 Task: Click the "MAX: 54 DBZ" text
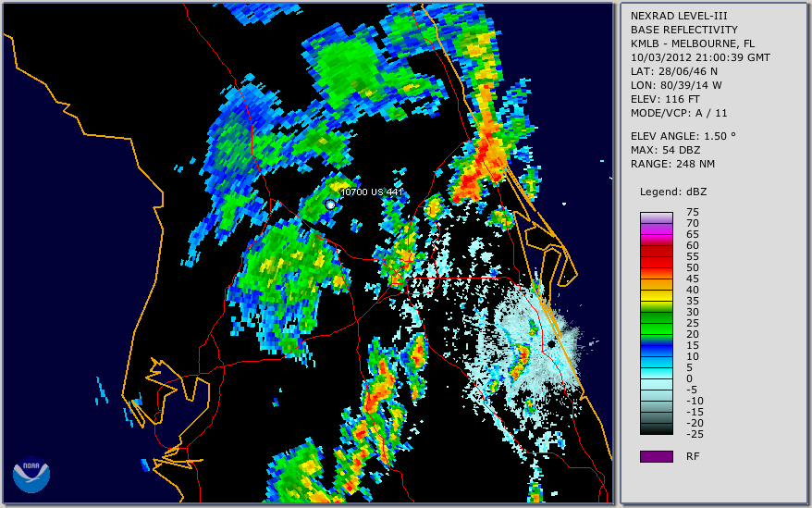pyautogui.click(x=666, y=150)
